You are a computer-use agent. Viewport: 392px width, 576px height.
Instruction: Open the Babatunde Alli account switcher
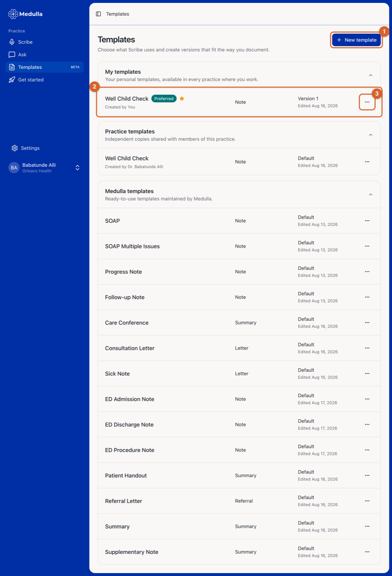(44, 168)
